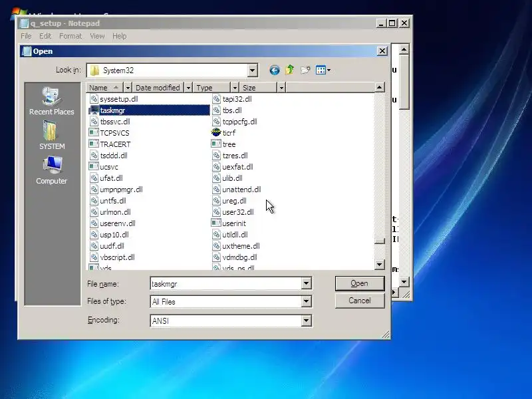Select tbssvc.dll file
The width and height of the screenshot is (532, 399).
click(x=110, y=122)
